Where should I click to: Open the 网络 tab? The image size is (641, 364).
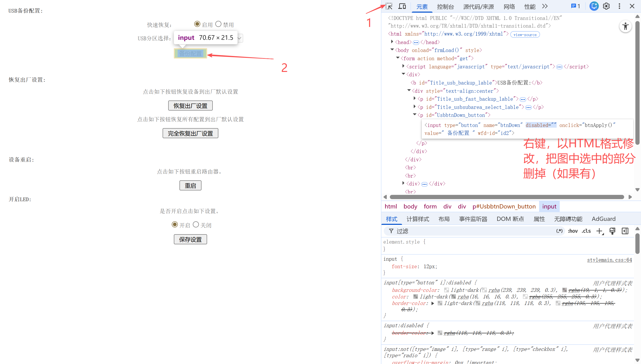(x=509, y=7)
